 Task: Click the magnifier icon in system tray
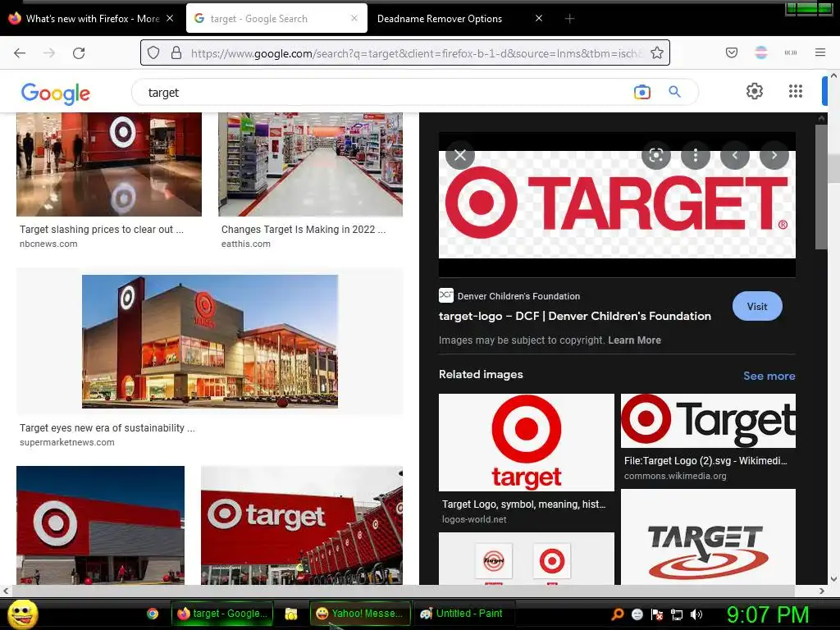(618, 614)
